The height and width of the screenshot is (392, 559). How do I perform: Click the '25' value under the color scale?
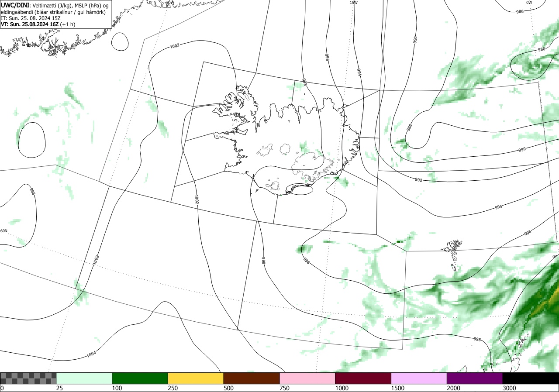tap(60, 388)
